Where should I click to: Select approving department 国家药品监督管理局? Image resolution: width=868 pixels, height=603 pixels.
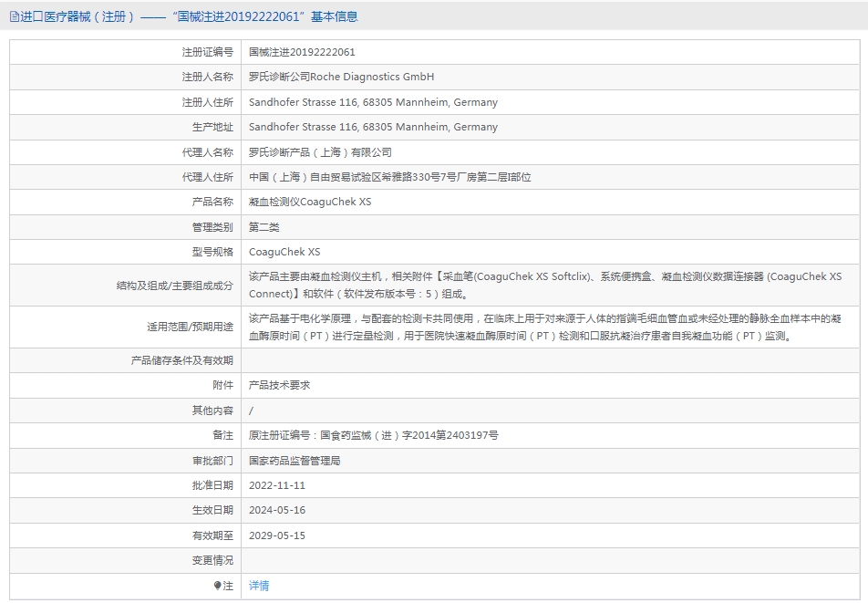click(294, 461)
